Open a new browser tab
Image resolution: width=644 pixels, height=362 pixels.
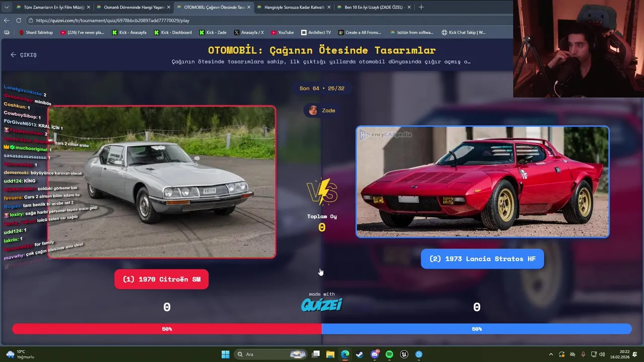421,7
